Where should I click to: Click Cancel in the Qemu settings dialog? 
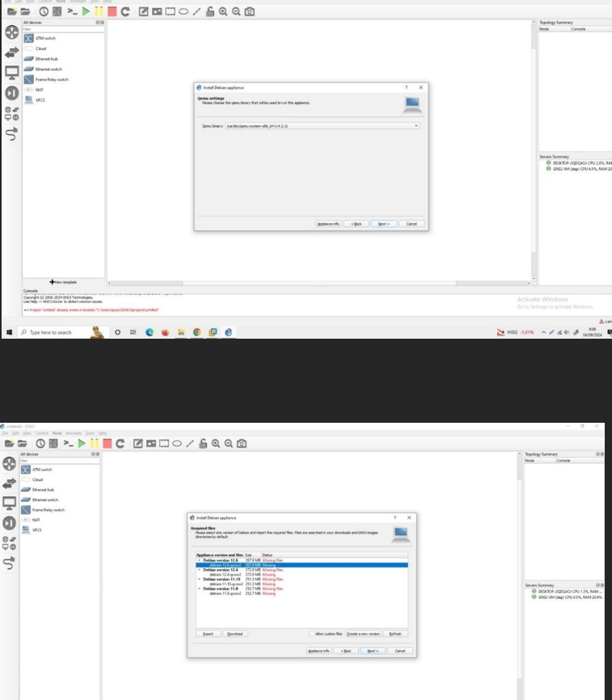(412, 224)
